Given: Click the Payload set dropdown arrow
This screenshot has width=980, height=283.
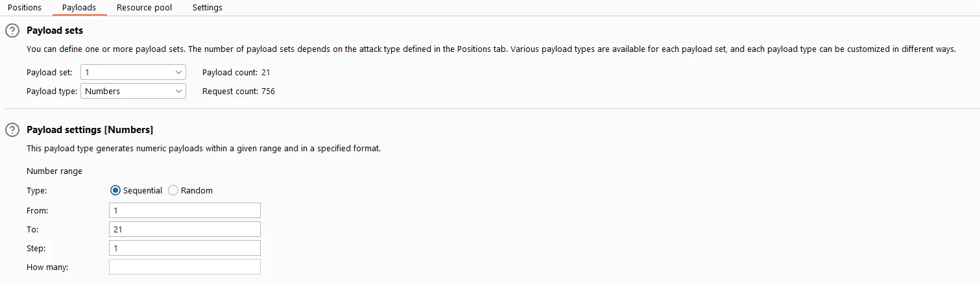Looking at the screenshot, I should tap(178, 73).
